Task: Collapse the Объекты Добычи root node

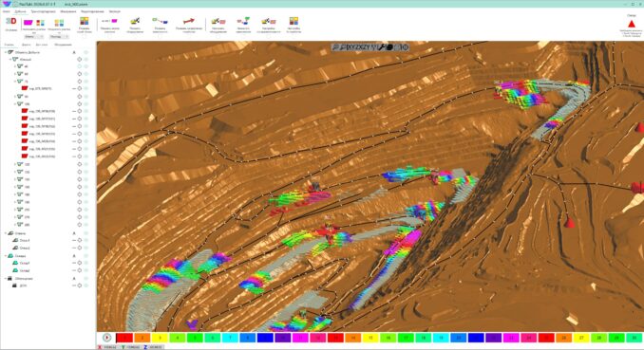Action: [6, 52]
